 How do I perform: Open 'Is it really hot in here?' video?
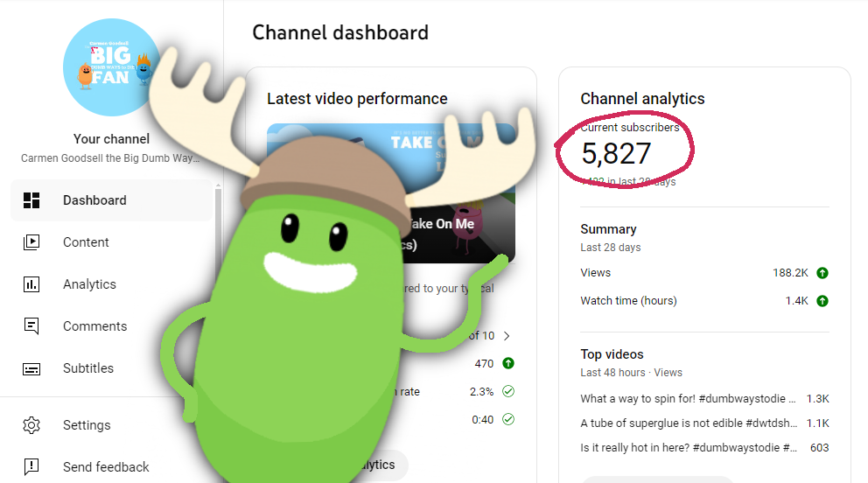click(x=689, y=448)
